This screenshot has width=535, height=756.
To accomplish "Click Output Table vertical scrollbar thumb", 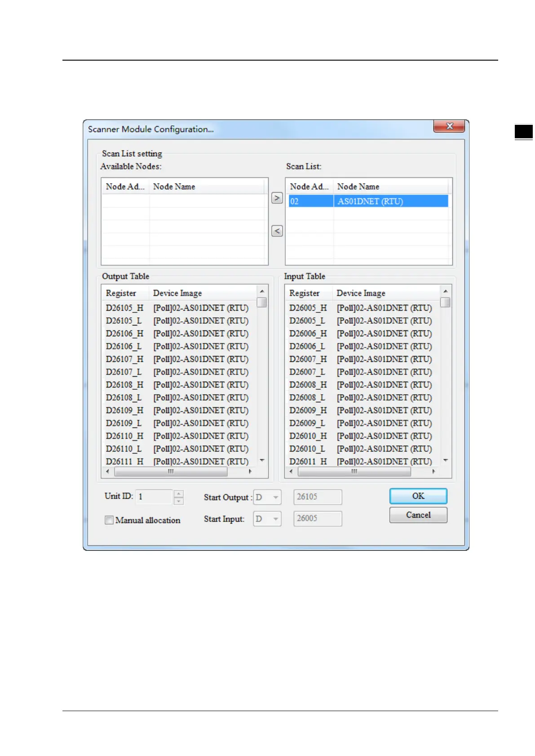I will point(262,303).
